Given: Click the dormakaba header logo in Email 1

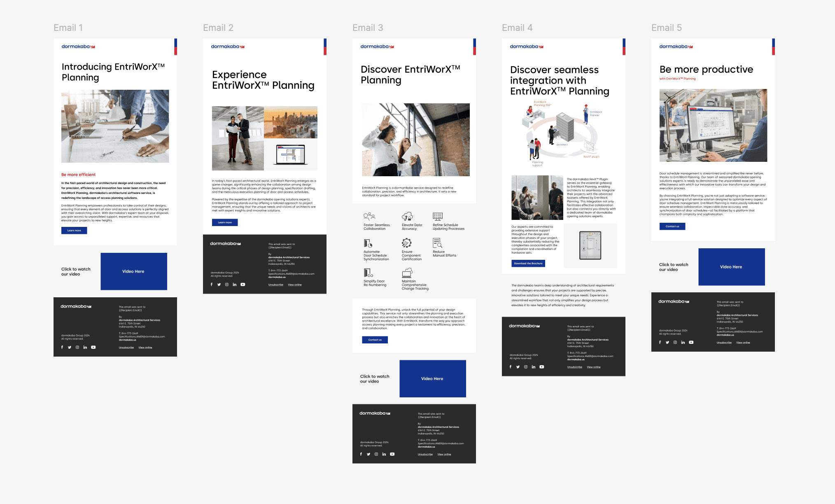Looking at the screenshot, I should point(78,47).
